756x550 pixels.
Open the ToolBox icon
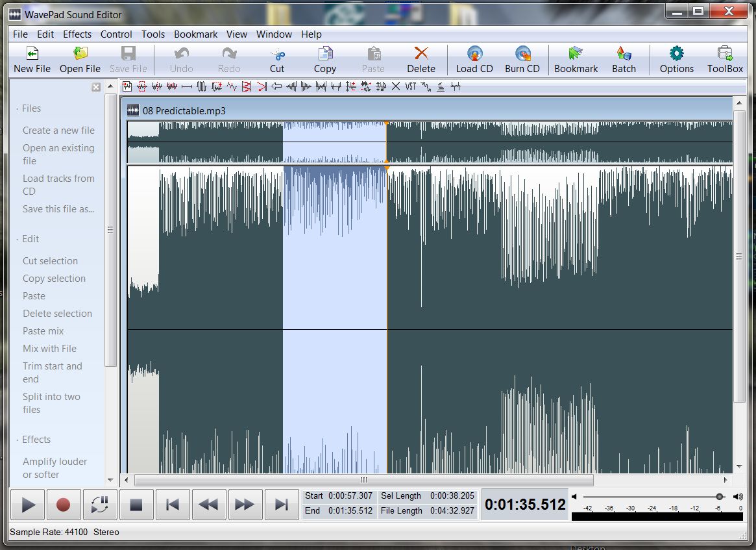725,53
